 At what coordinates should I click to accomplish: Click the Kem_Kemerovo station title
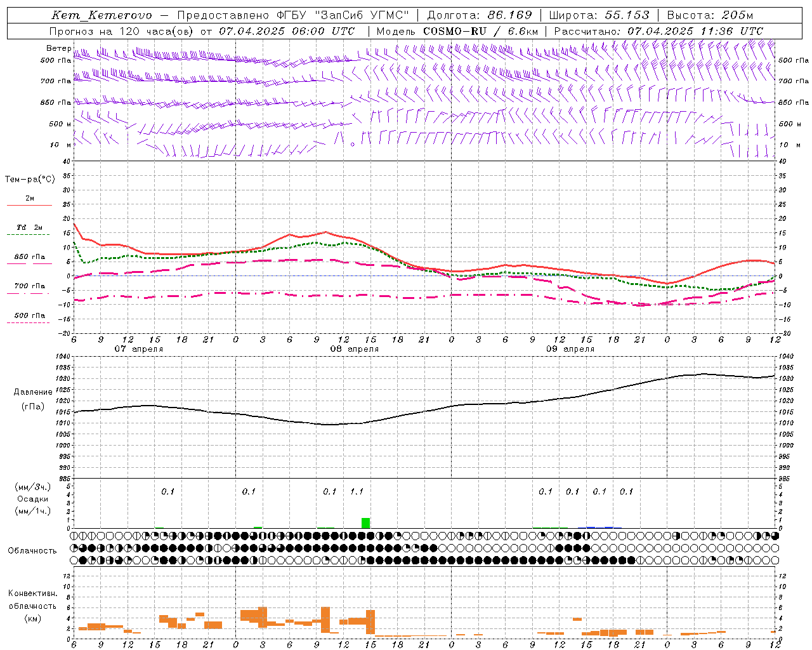click(101, 15)
